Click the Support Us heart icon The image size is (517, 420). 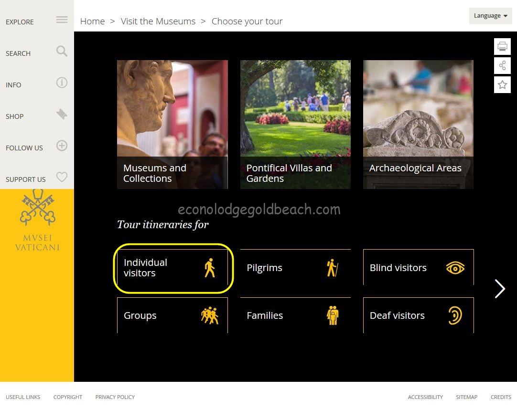point(62,177)
